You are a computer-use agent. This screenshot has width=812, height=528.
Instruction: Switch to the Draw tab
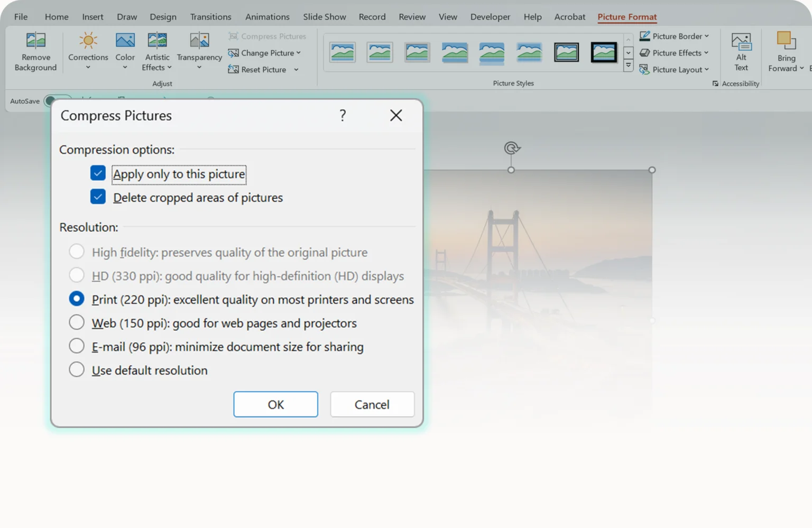(127, 16)
